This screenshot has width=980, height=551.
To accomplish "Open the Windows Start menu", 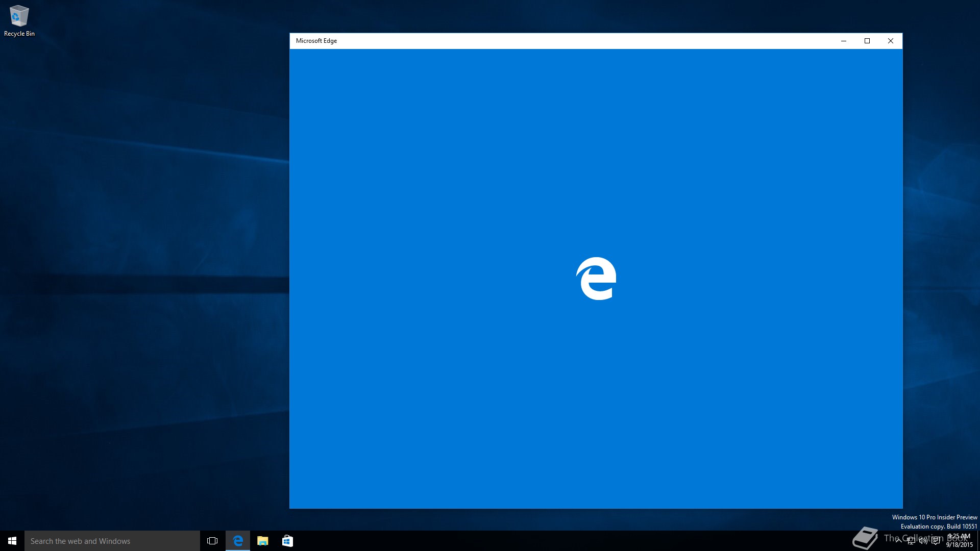I will tap(12, 541).
